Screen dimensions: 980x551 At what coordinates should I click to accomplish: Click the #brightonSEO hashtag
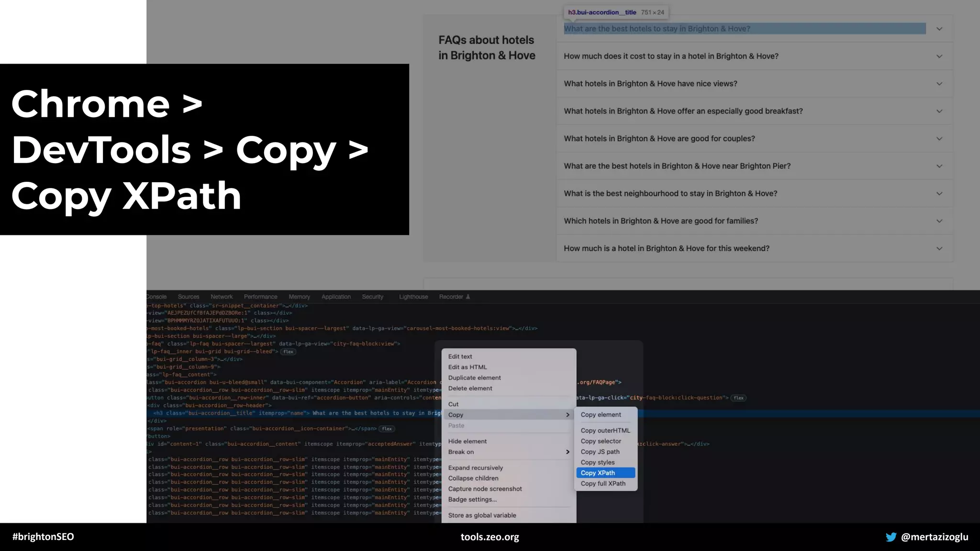pos(43,537)
